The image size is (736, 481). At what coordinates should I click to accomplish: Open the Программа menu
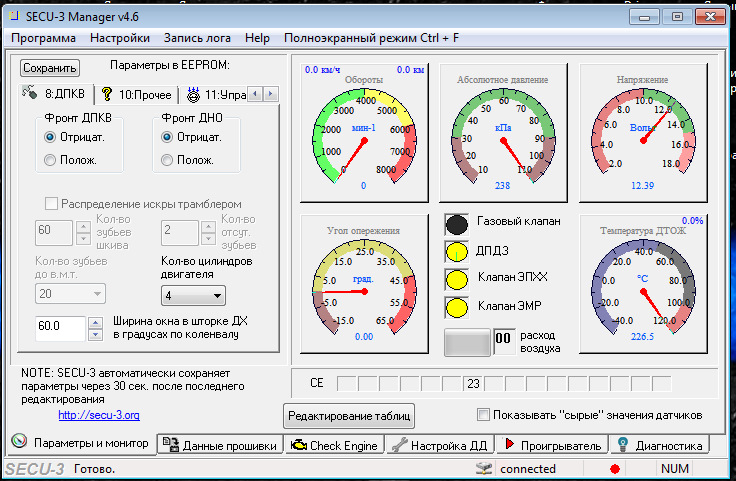43,38
